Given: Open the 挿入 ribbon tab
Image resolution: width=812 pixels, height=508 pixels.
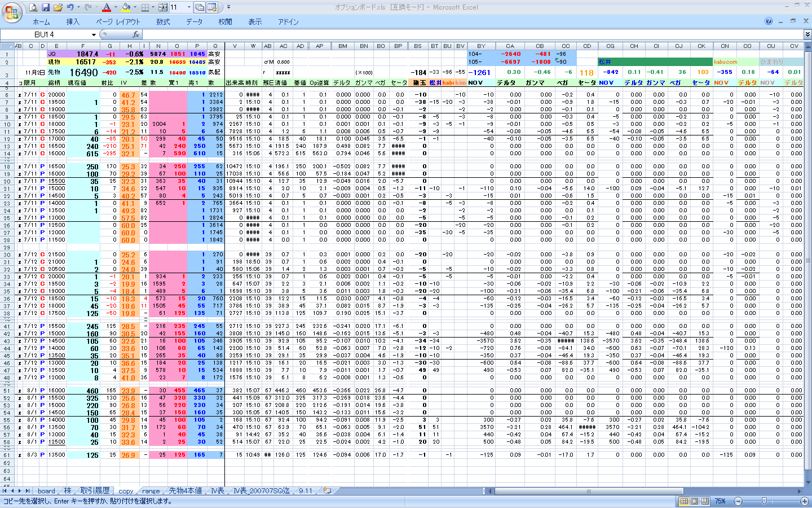Looking at the screenshot, I should click(x=73, y=21).
